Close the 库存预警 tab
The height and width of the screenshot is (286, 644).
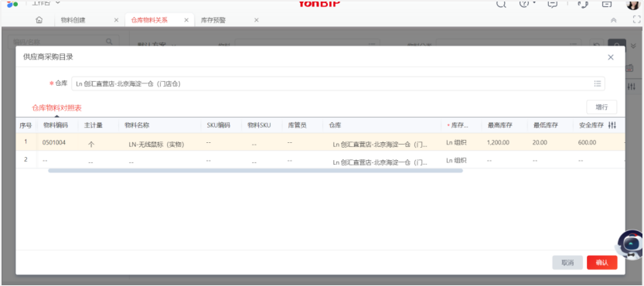pos(257,20)
